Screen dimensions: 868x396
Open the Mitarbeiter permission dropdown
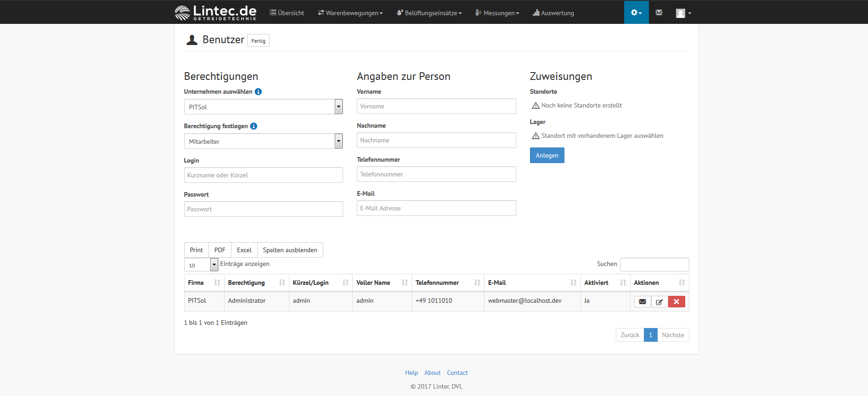[x=263, y=141]
